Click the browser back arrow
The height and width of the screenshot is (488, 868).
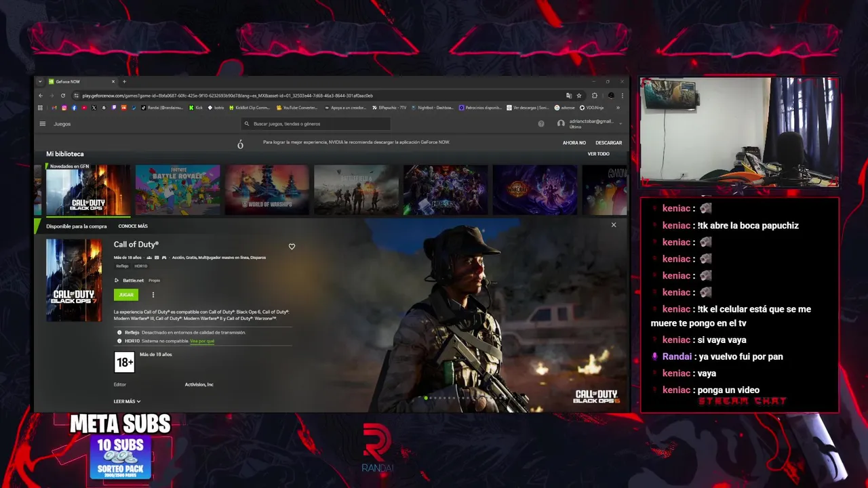(x=41, y=96)
